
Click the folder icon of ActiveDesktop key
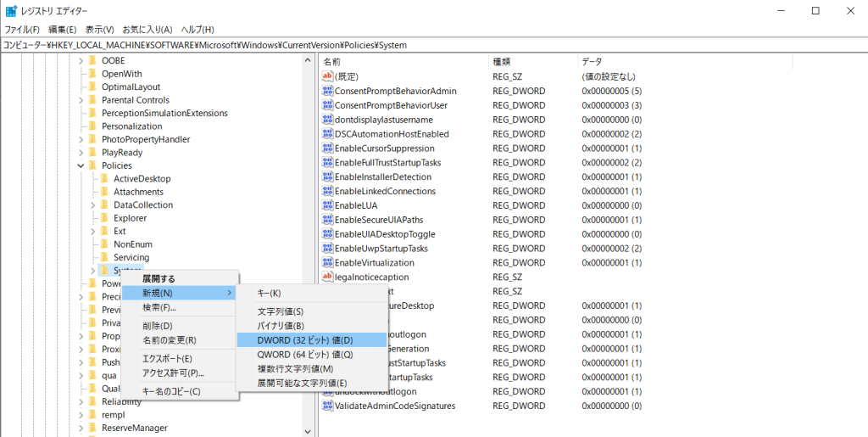(x=104, y=179)
